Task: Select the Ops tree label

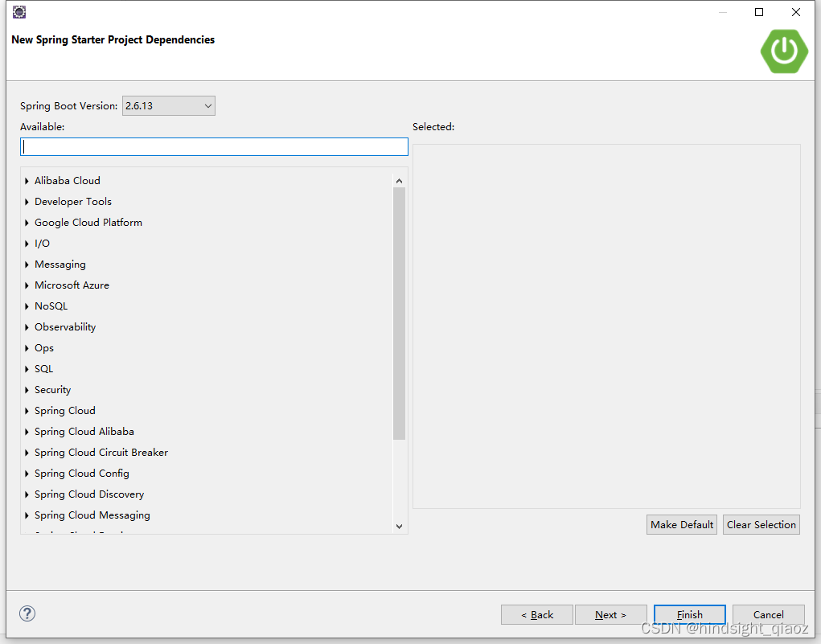Action: click(44, 348)
